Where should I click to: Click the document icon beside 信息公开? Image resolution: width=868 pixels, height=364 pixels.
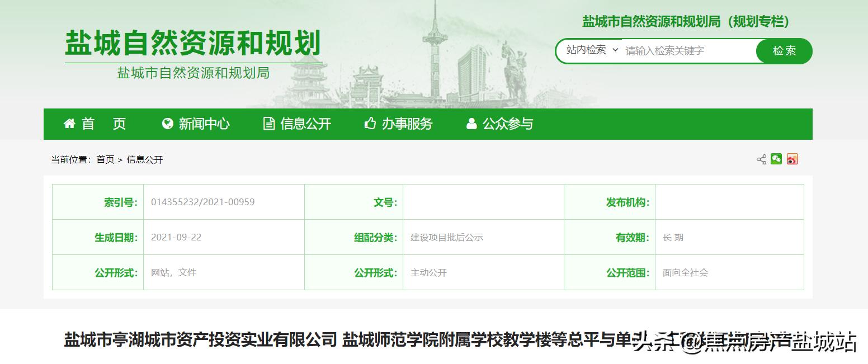tap(268, 124)
